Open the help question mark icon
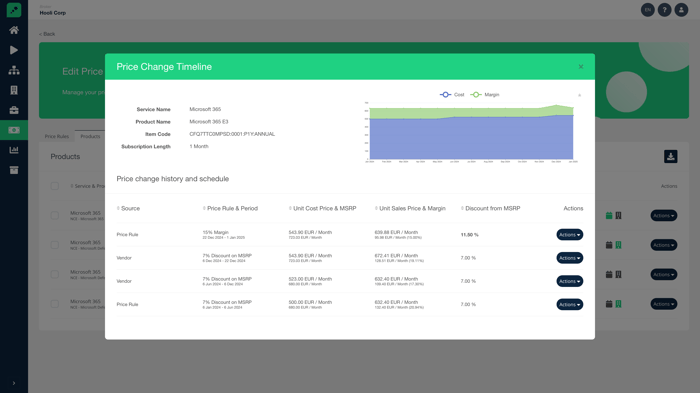The image size is (700, 393). coord(664,10)
